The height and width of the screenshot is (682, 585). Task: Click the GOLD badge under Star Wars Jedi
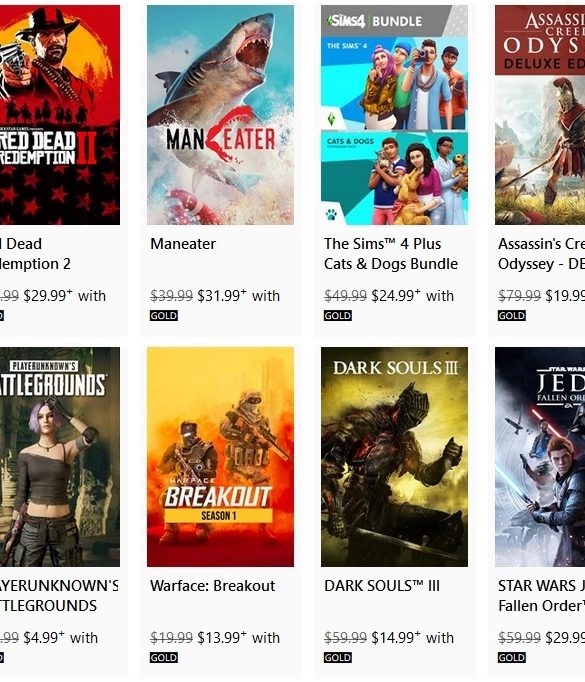pyautogui.click(x=511, y=657)
